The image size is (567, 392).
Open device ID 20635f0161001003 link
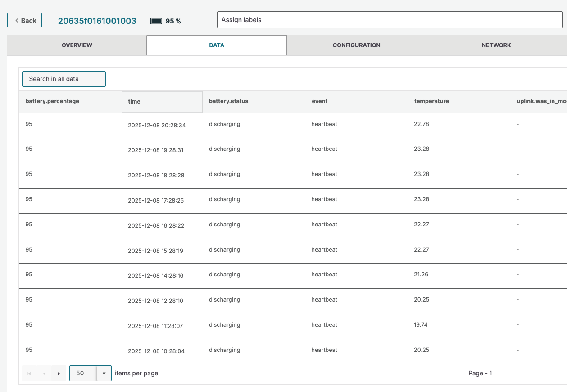[x=97, y=21]
